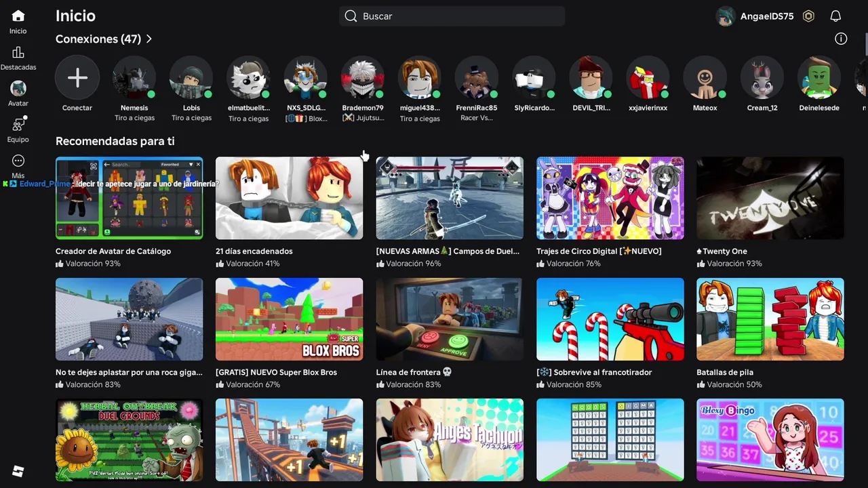Viewport: 868px width, 488px height.
Task: Click the search magnifier icon
Action: [351, 16]
